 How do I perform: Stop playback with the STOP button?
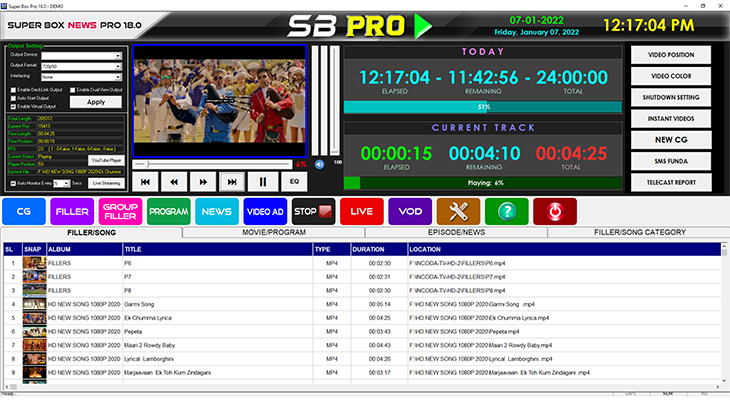click(x=313, y=211)
